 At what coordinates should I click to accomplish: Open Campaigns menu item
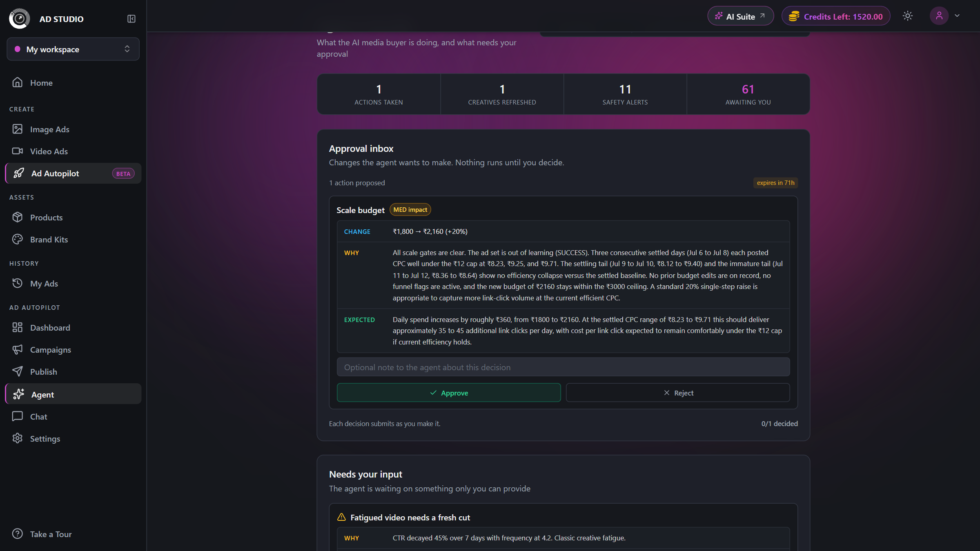tap(73, 349)
